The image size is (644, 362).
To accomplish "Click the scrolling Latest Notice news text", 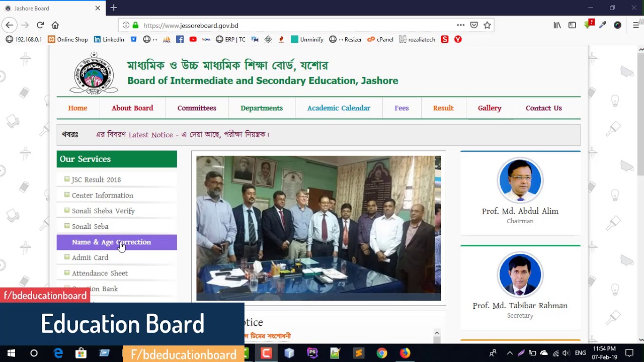I will point(183,135).
